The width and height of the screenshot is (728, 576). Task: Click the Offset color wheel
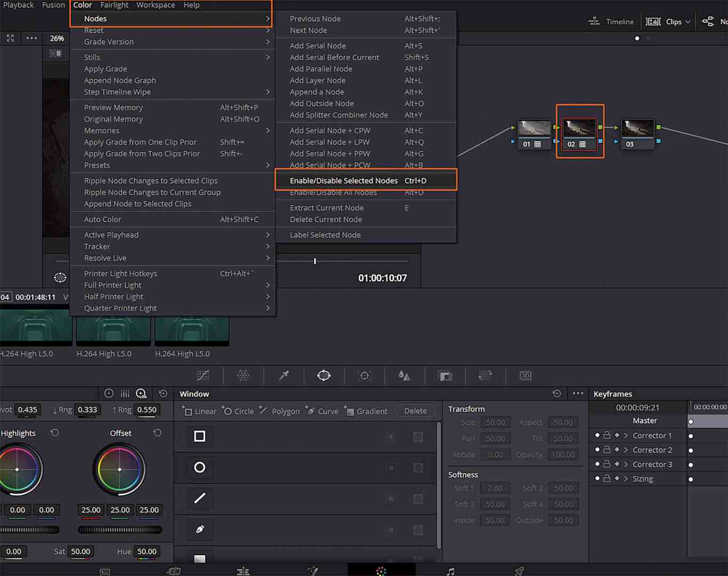[119, 469]
